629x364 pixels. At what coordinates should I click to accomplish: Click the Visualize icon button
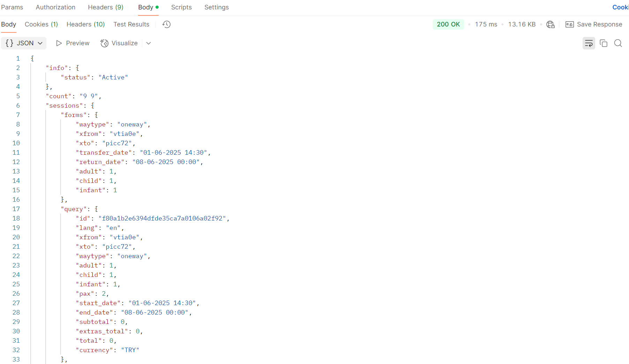[104, 43]
